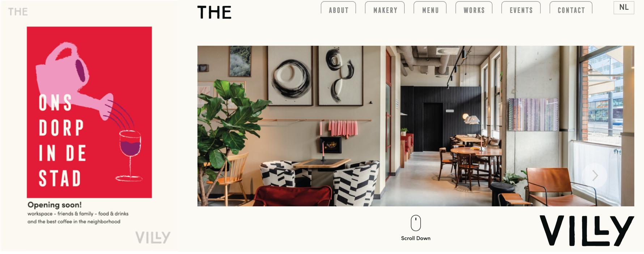The height and width of the screenshot is (254, 644).
Task: Open the Makery tab
Action: pos(385,8)
